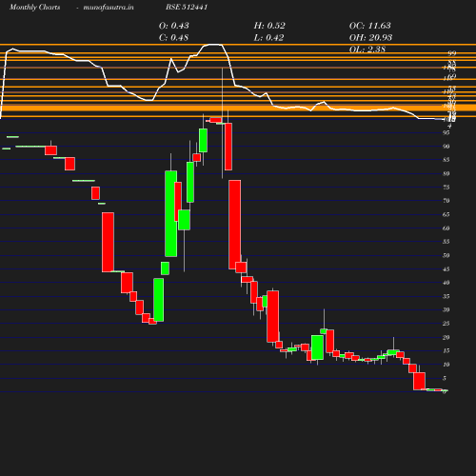This screenshot has height=476, width=476.
Task: Click the tallest green candlestick in the rally
Action: pos(171,213)
